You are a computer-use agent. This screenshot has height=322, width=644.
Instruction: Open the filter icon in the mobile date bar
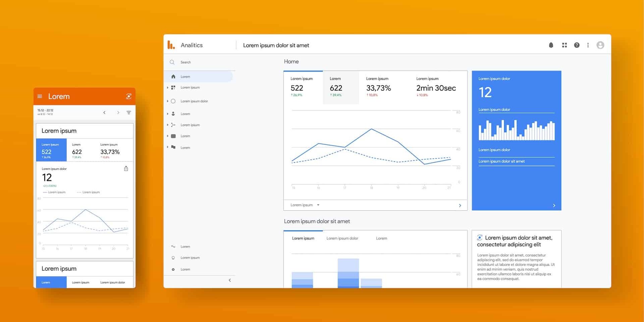129,112
